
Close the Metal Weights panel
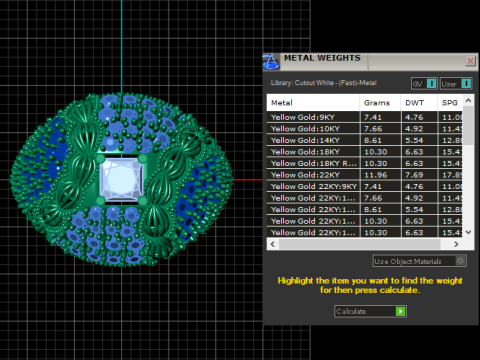470,61
